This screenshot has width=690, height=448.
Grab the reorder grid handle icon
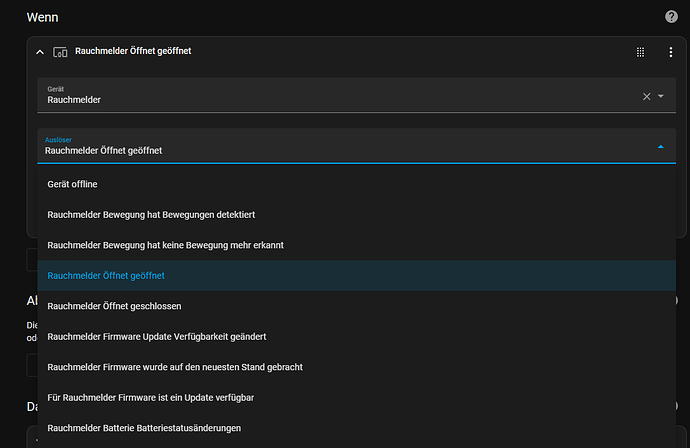pos(640,52)
